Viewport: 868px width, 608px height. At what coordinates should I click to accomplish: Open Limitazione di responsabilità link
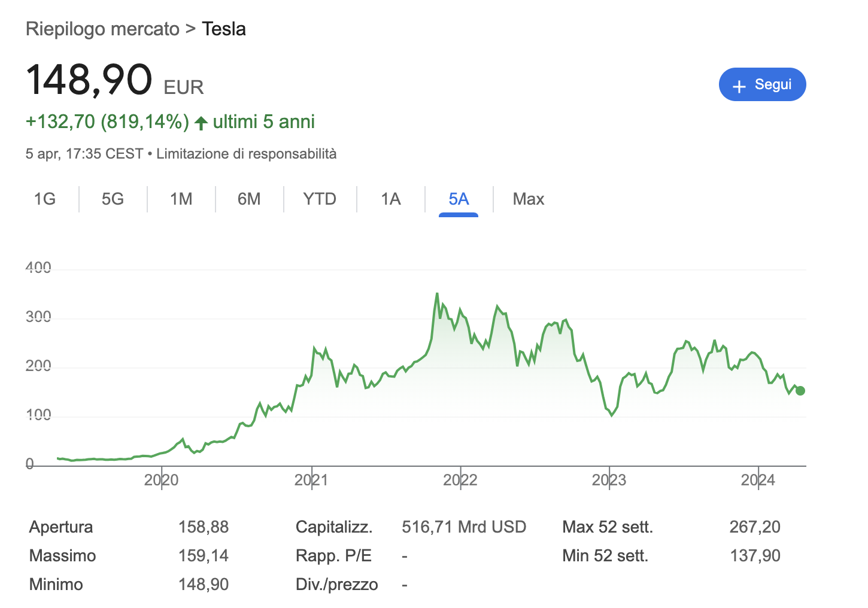246,154
